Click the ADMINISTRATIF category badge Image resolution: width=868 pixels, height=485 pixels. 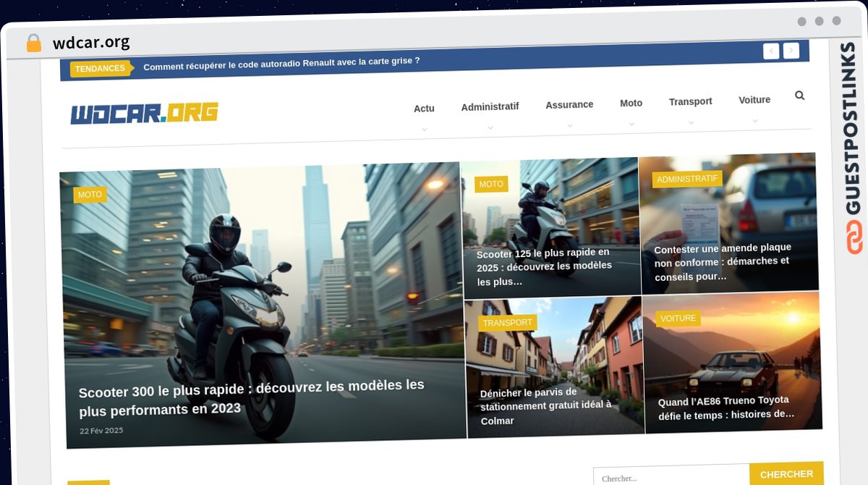pyautogui.click(x=687, y=179)
